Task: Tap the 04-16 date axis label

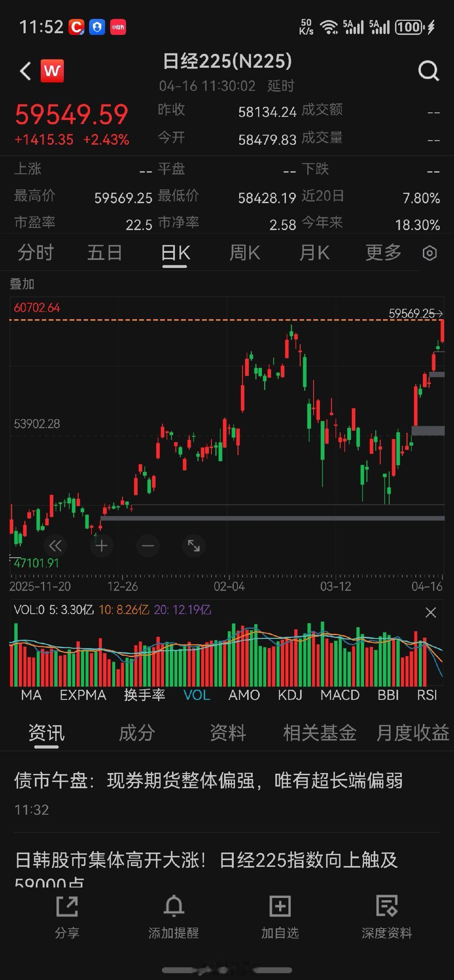Action: click(427, 586)
